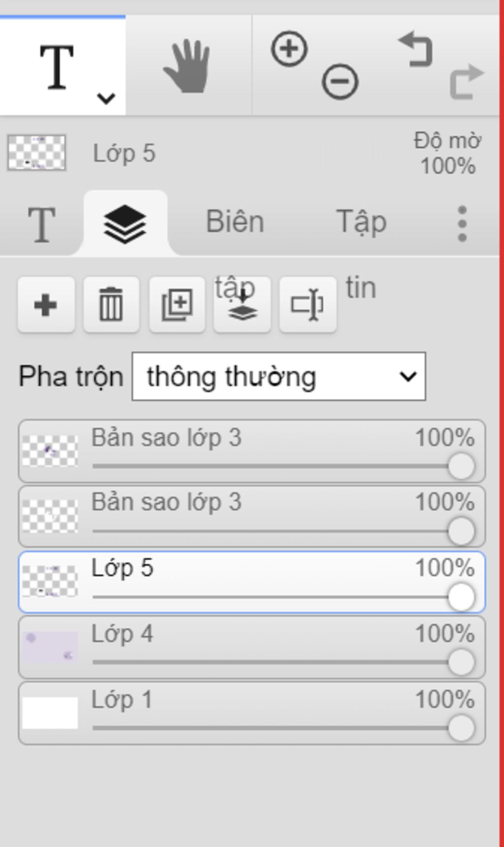Image resolution: width=504 pixels, height=847 pixels.
Task: Select the Lớp 4 layer
Action: tap(252, 648)
